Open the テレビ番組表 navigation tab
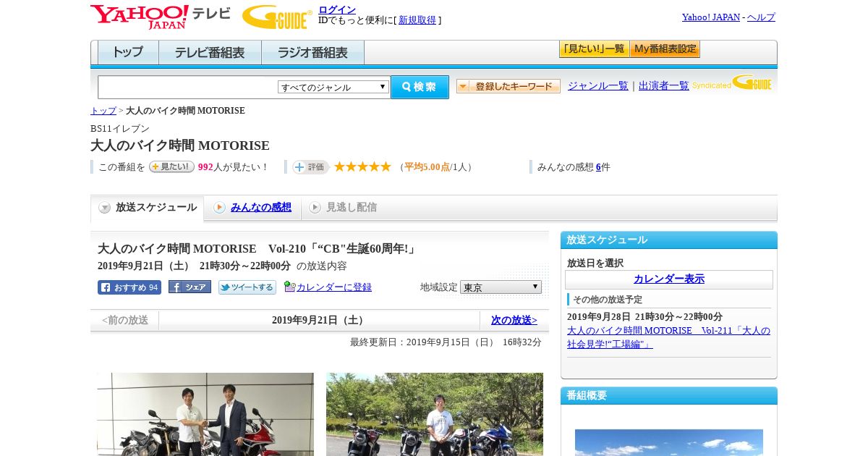Image resolution: width=868 pixels, height=456 pixels. pyautogui.click(x=210, y=53)
